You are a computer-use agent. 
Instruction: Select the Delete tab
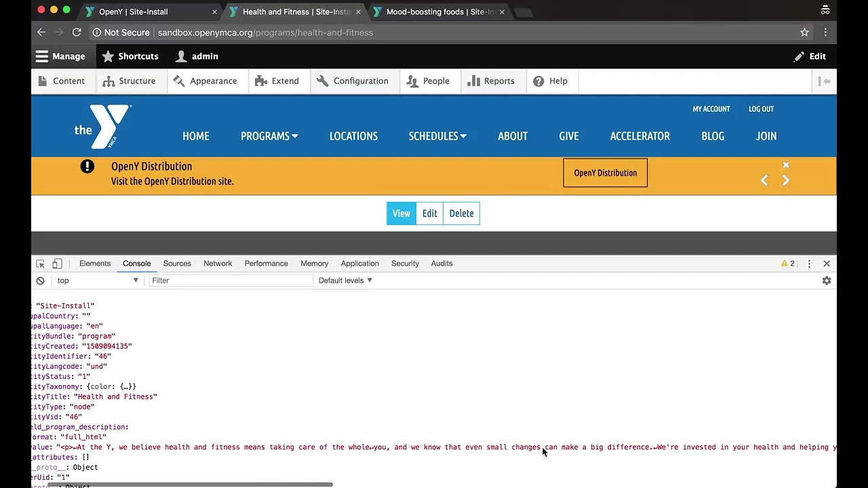click(x=462, y=213)
